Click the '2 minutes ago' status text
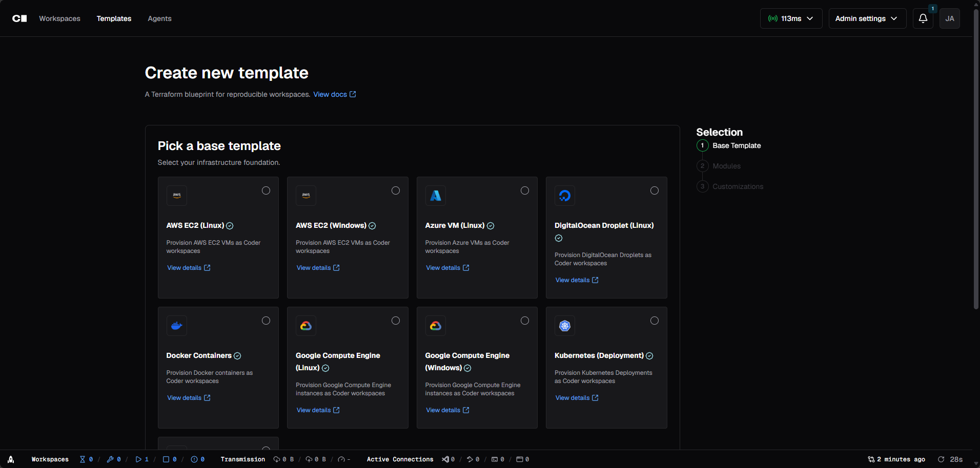980x468 pixels. 901,459
